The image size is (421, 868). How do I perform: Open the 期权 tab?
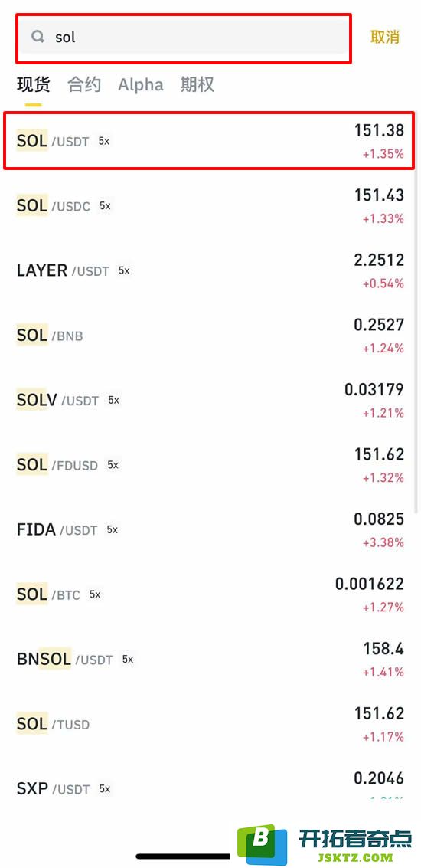click(x=197, y=85)
